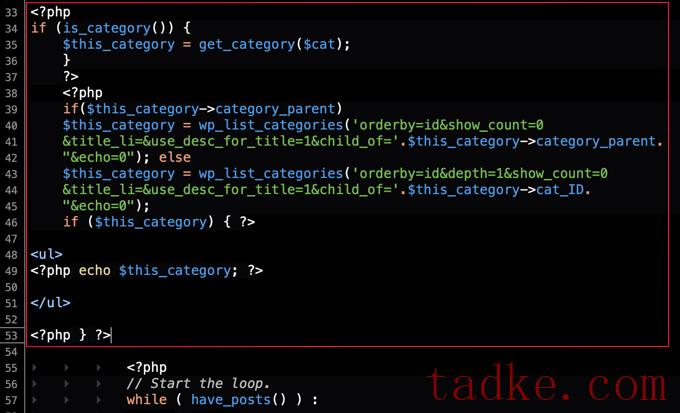Viewport: 680px width, 413px height.
Task: Click the $cat variable
Action: pos(319,44)
